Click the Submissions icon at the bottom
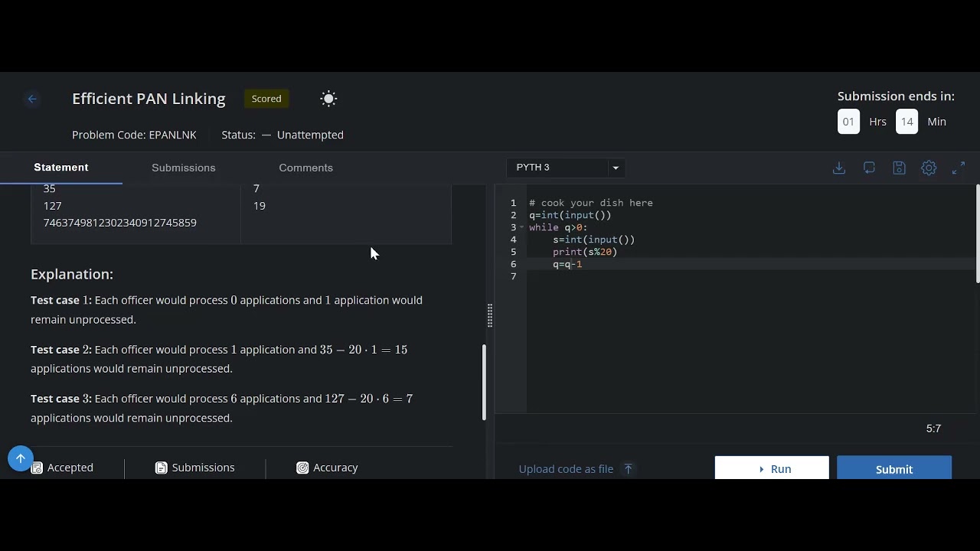 pyautogui.click(x=161, y=468)
